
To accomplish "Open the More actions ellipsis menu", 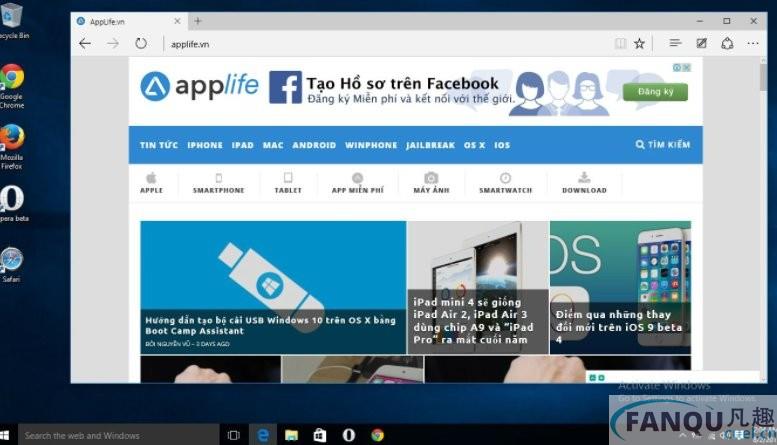I will point(753,43).
